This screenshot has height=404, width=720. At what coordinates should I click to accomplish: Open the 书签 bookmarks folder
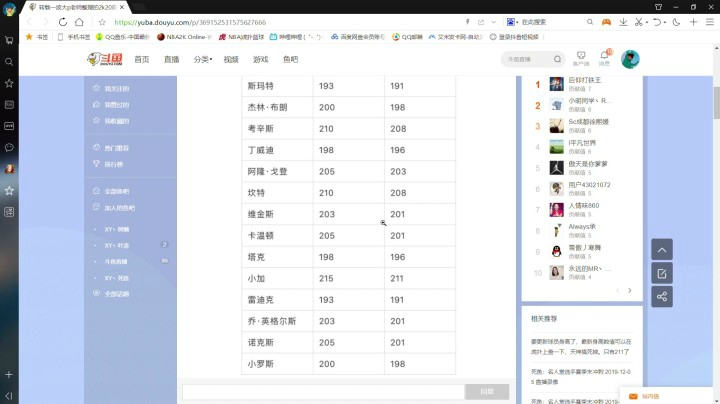[x=37, y=37]
